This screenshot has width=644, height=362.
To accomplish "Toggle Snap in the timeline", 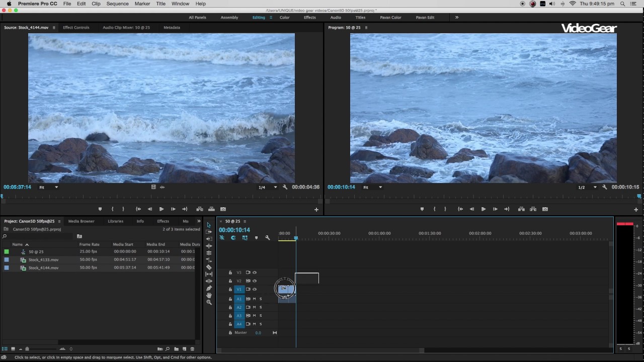I will (x=233, y=238).
